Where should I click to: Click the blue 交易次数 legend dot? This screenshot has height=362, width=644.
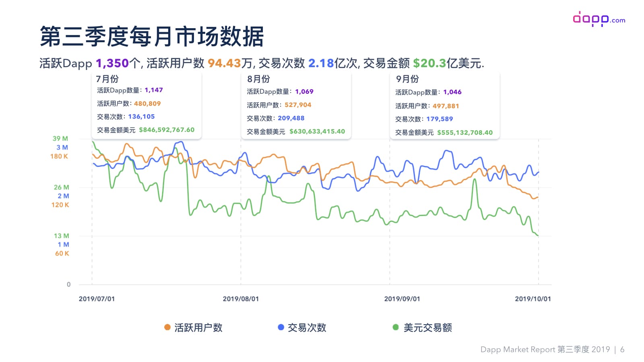pos(281,327)
